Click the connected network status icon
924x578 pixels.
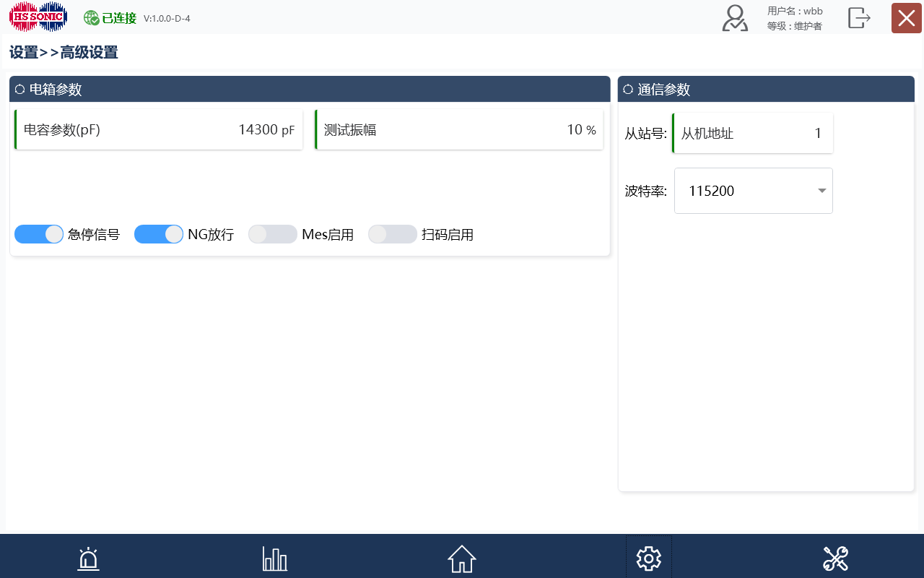[92, 18]
